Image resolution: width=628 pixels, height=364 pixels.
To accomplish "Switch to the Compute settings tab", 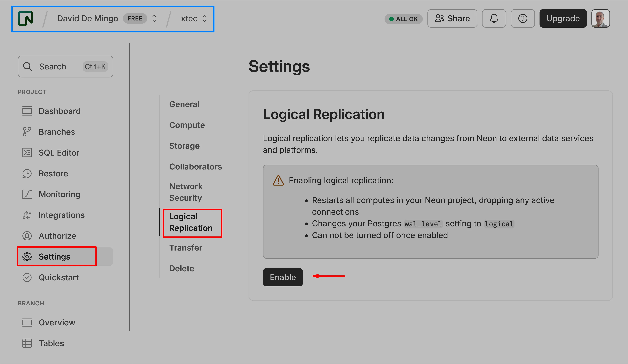I will click(187, 125).
